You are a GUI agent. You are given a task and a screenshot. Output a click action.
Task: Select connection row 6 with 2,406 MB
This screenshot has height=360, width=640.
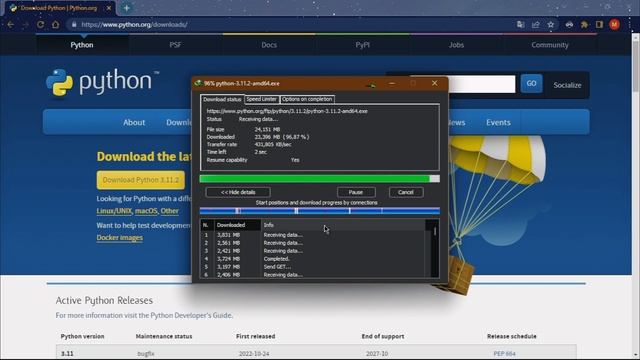click(313, 275)
